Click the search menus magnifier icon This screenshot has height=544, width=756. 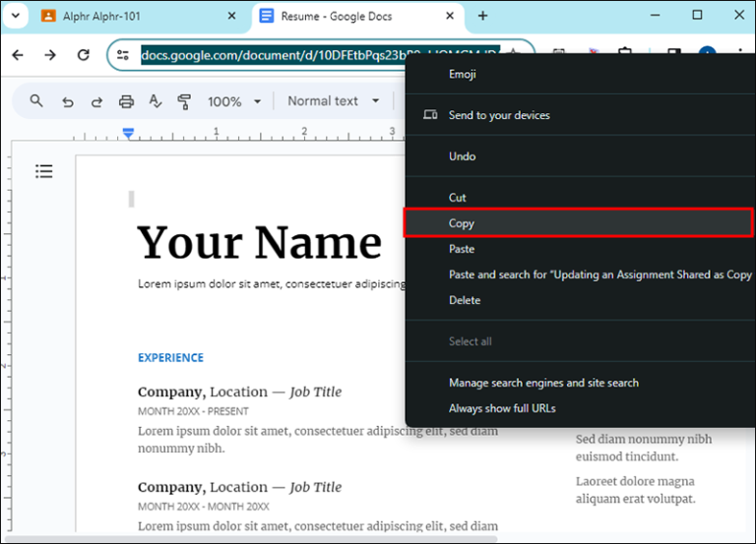36,101
